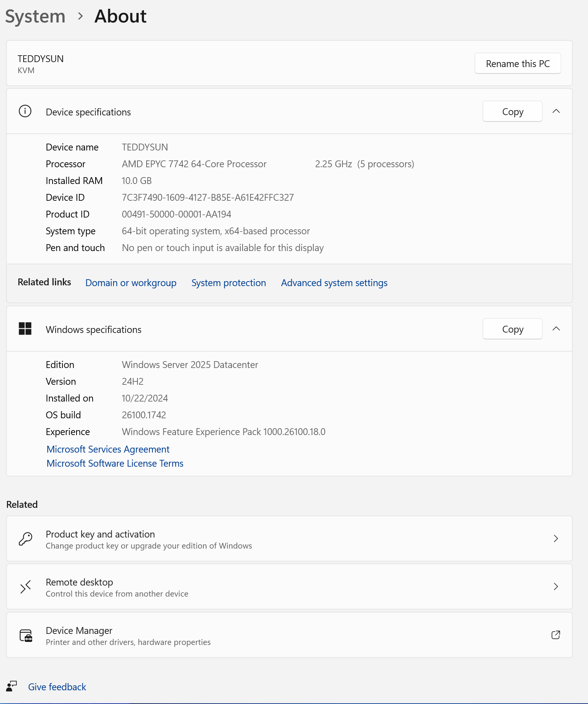
Task: Select the Remote desktop row title
Action: point(79,582)
